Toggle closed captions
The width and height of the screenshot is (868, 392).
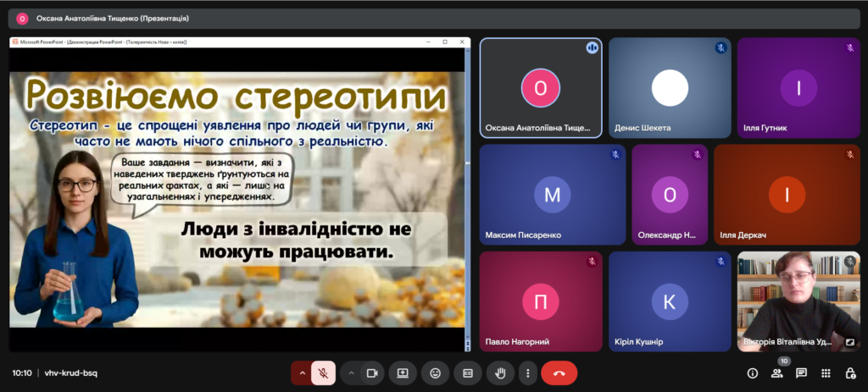[467, 373]
